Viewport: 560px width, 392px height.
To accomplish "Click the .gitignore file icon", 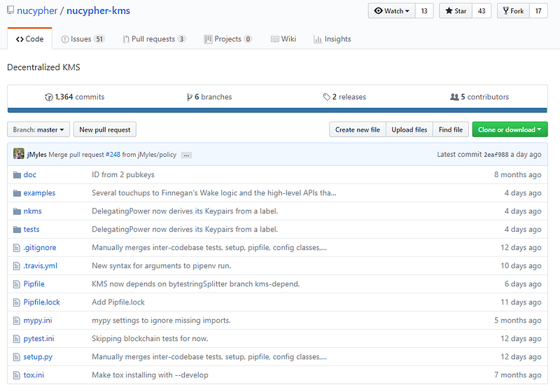I will [16, 248].
